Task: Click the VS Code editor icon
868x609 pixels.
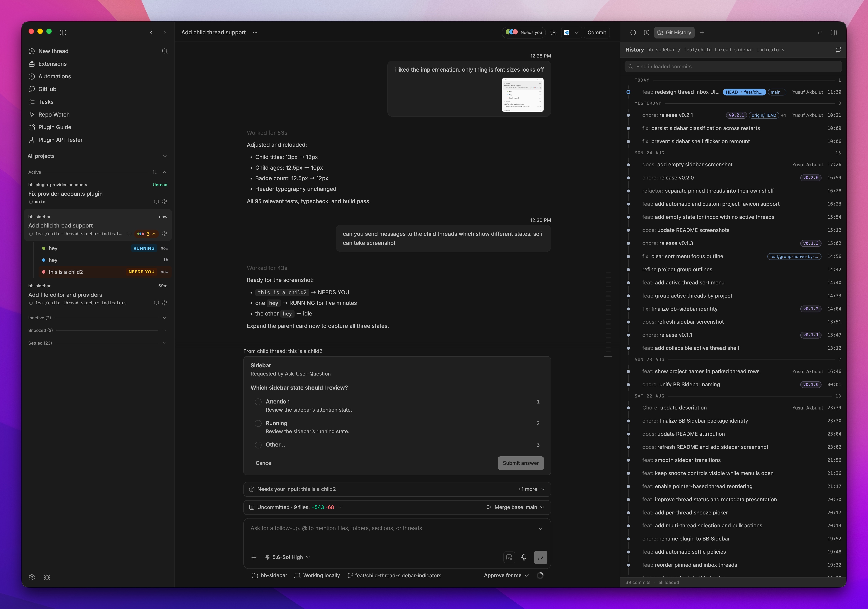Action: tap(566, 33)
